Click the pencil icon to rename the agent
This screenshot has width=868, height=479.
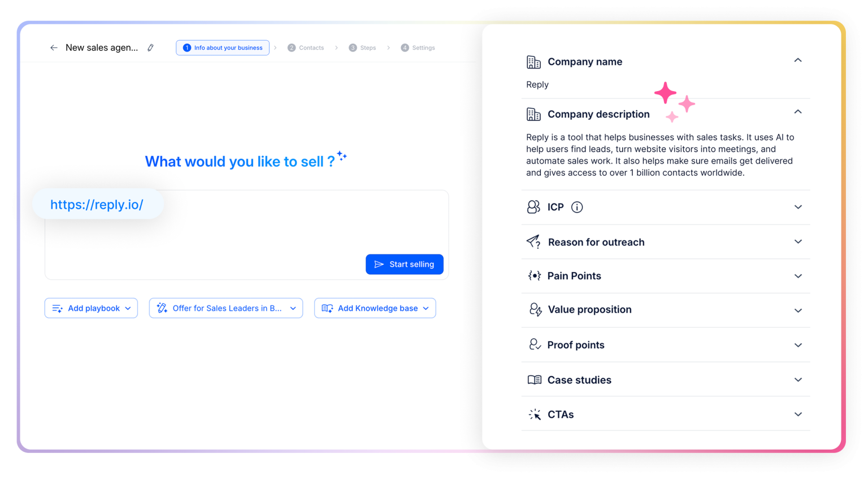point(150,48)
